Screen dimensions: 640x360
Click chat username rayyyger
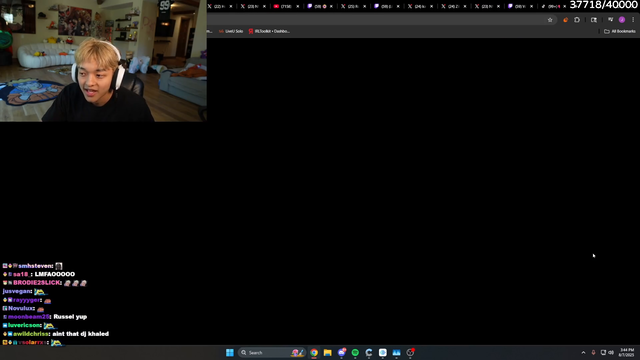(x=27, y=300)
